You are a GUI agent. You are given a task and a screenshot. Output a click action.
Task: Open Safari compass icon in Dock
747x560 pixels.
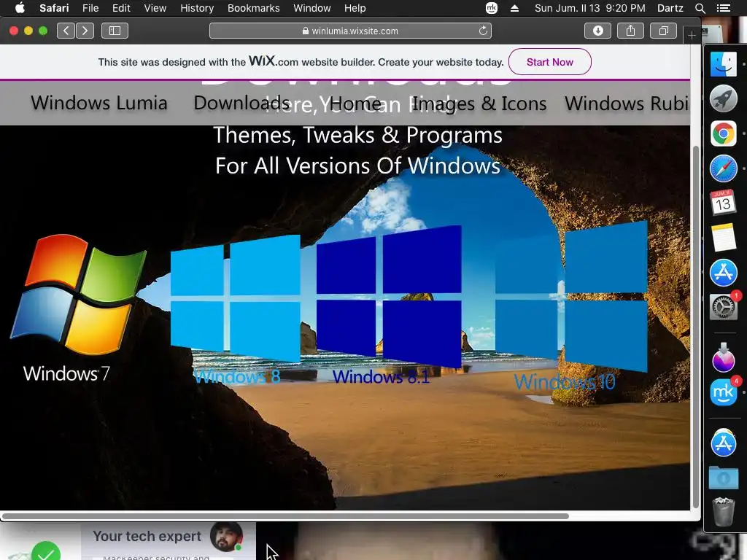pyautogui.click(x=723, y=168)
